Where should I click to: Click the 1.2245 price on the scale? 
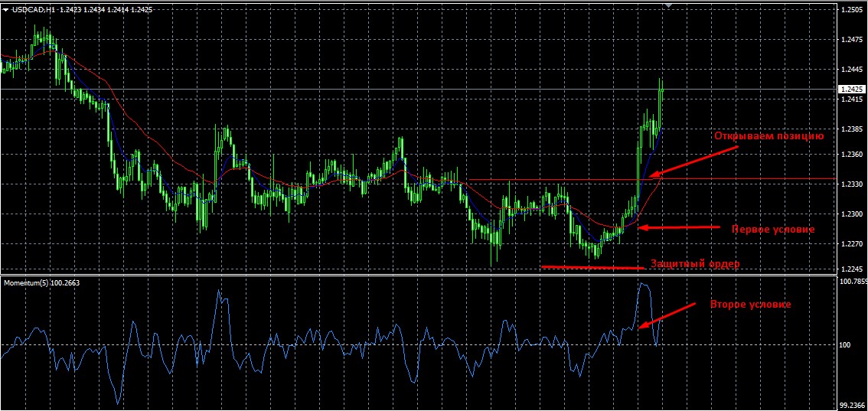(x=851, y=269)
